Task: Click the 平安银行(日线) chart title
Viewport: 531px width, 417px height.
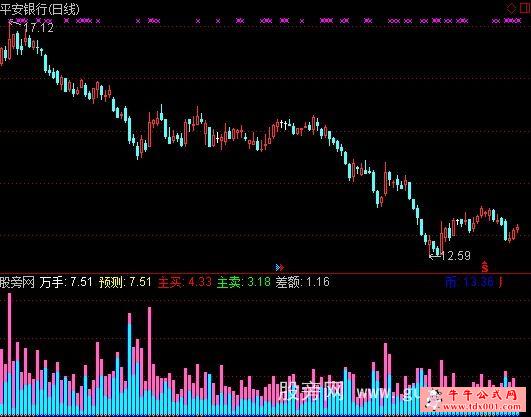Action: [x=40, y=8]
